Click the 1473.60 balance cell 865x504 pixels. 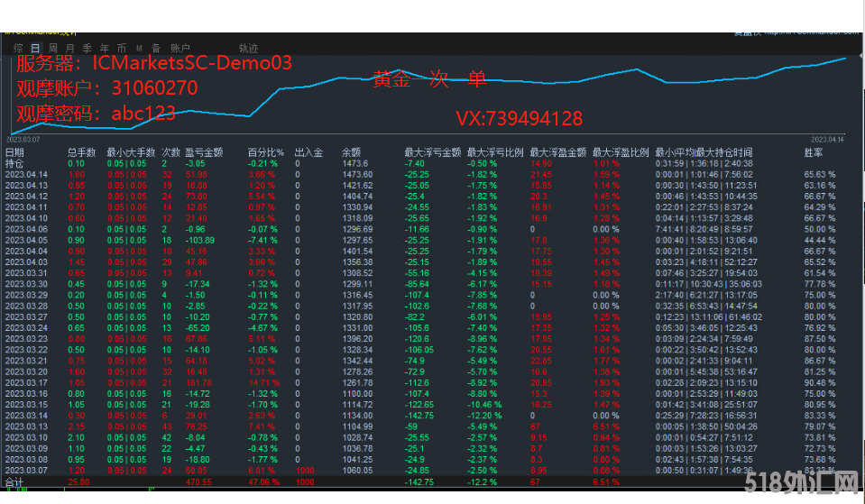[357, 174]
